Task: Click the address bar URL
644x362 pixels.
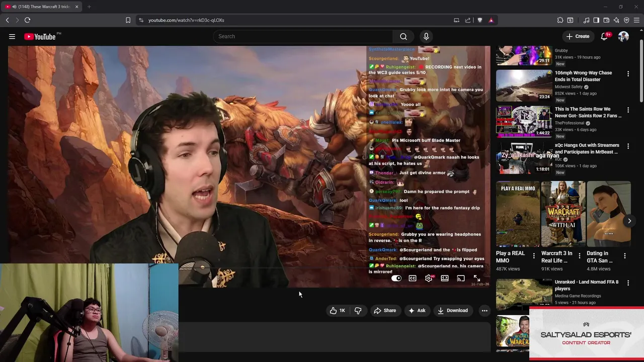Action: (186, 20)
